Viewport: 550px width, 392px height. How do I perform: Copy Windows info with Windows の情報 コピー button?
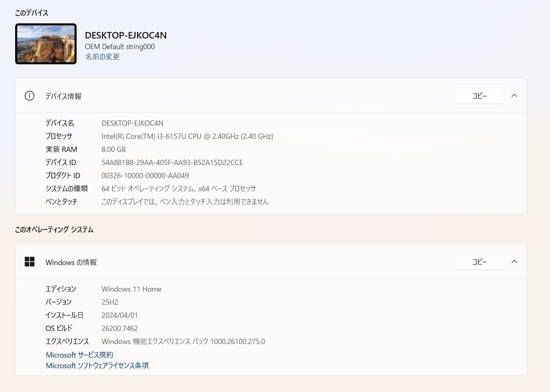pyautogui.click(x=479, y=262)
